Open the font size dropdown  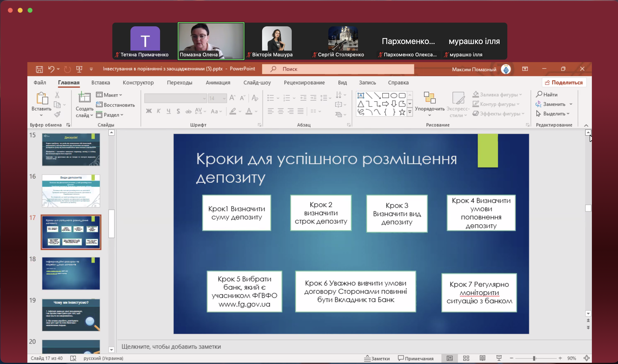click(224, 98)
